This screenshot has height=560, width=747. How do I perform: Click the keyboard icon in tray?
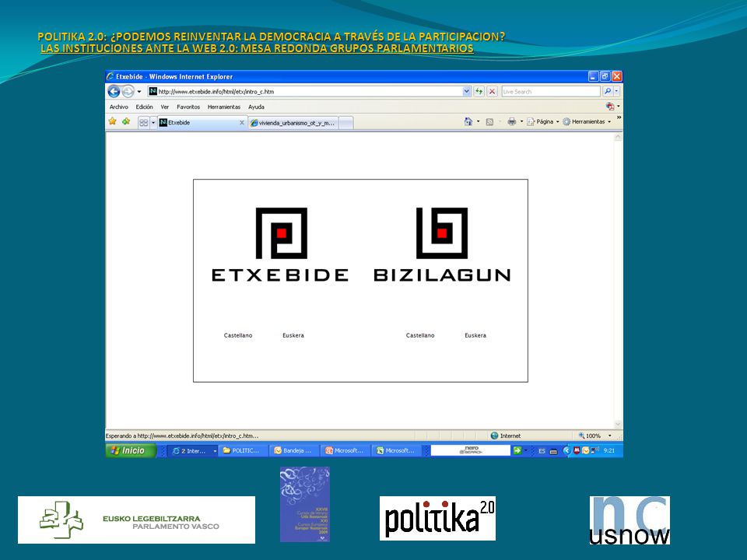pos(553,451)
